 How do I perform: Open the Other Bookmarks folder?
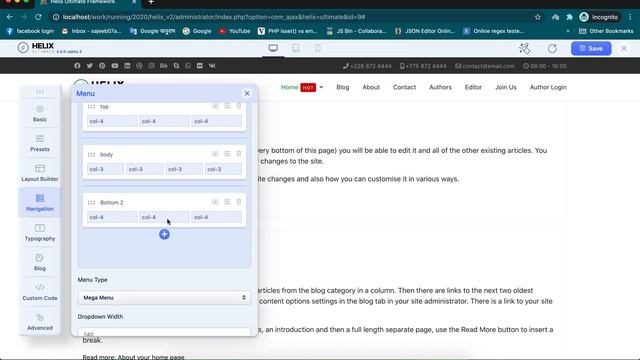pos(606,31)
